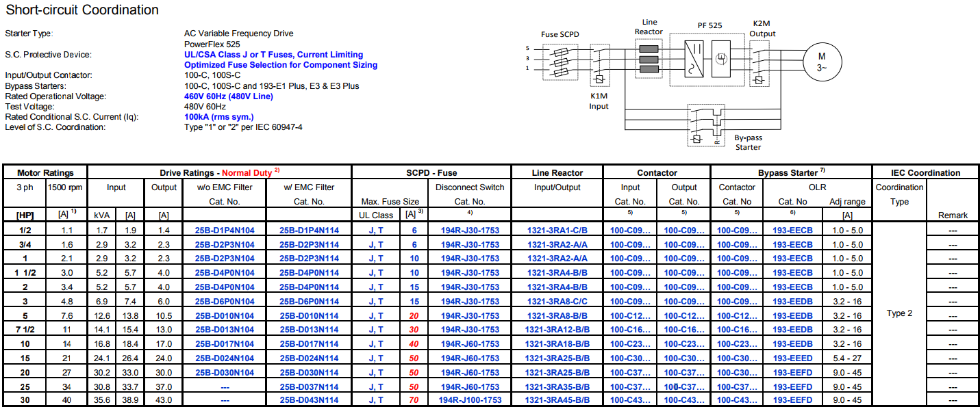Select the "7 1/2" HP row label

pyautogui.click(x=25, y=330)
